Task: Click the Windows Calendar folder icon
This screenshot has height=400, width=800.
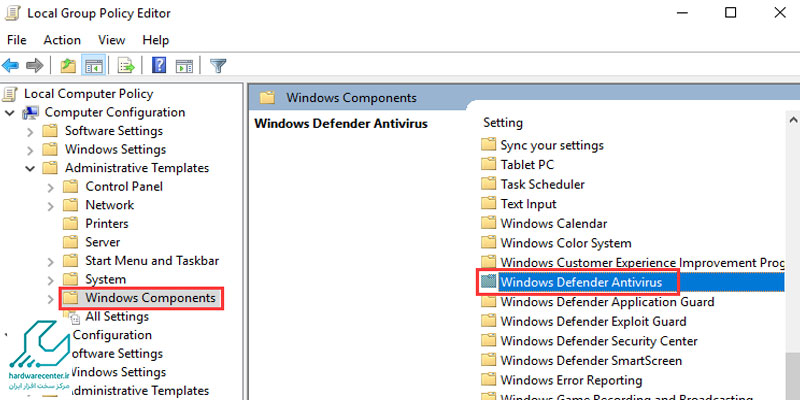Action: (488, 223)
